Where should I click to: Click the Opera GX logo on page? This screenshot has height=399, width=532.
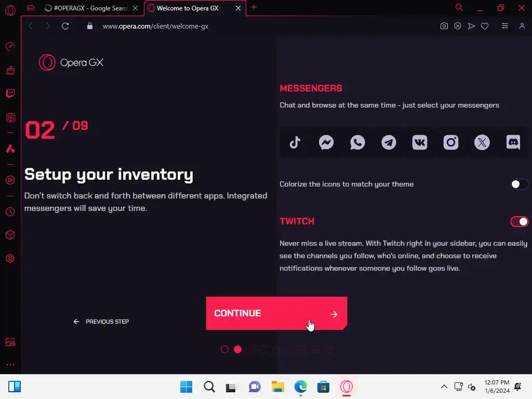click(71, 62)
